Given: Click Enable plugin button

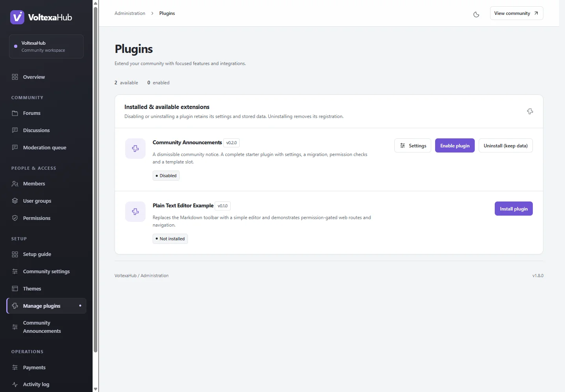Looking at the screenshot, I should (x=455, y=145).
